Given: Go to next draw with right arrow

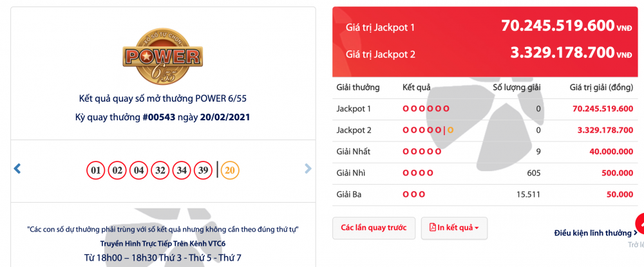Looking at the screenshot, I should pos(308,169).
